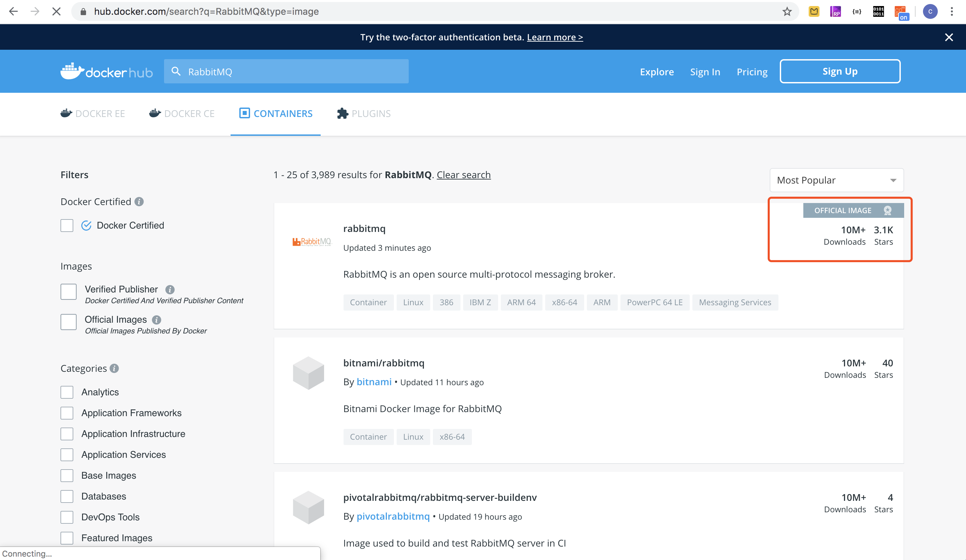Stop page loading with X button
This screenshot has height=560, width=966.
[56, 11]
